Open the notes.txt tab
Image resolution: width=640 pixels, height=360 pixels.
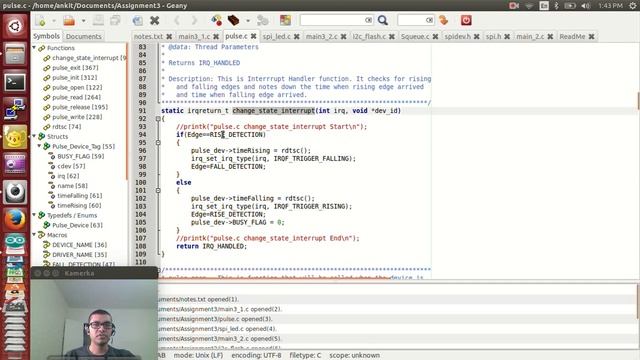[148, 36]
